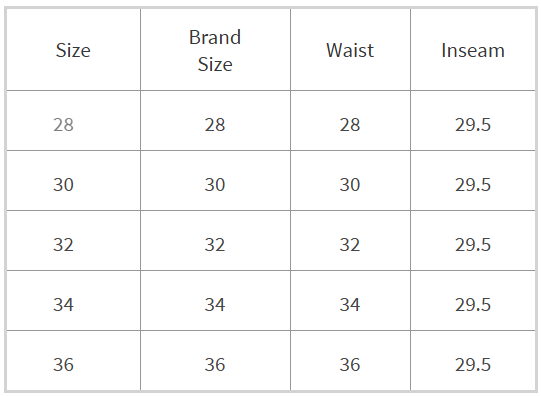Click Brand Size value 32
Viewport: 541px width, 396px height.
click(x=215, y=245)
